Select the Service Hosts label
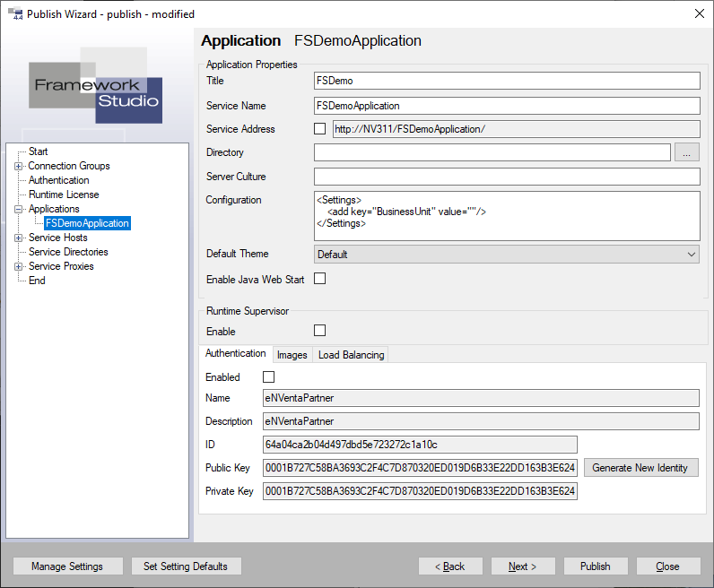Image resolution: width=714 pixels, height=588 pixels. pyautogui.click(x=57, y=238)
